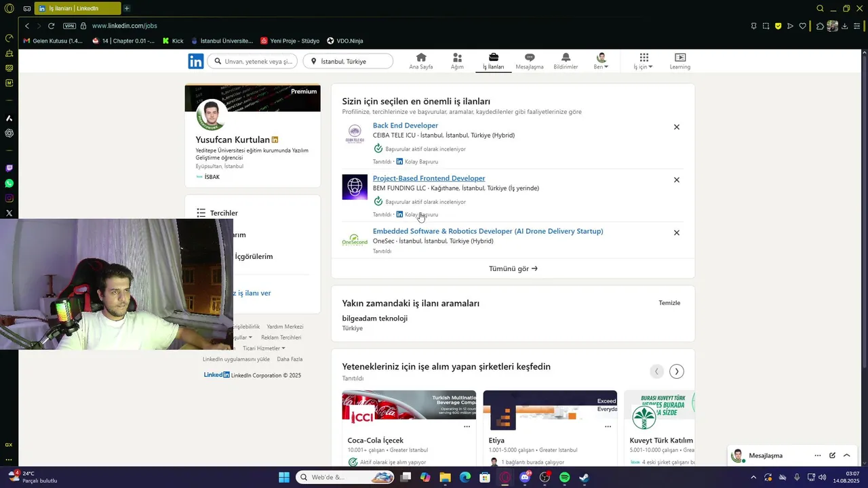Open WhatsApp in the Opera sidebar
The image size is (868, 488).
(x=9, y=183)
